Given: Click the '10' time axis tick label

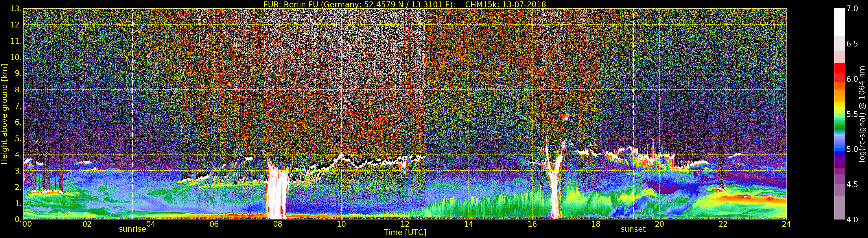Looking at the screenshot, I should pos(341,224).
